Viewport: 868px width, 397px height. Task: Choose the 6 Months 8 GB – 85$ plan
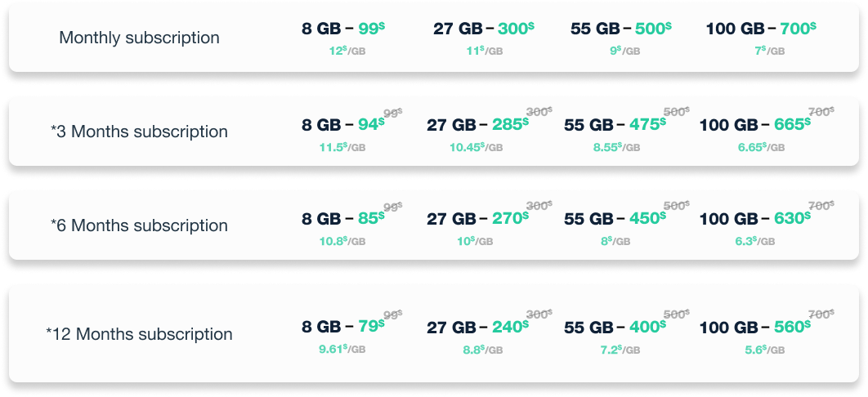343,219
